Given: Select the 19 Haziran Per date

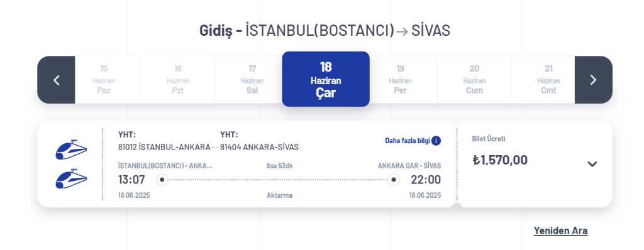Looking at the screenshot, I should coord(400,80).
